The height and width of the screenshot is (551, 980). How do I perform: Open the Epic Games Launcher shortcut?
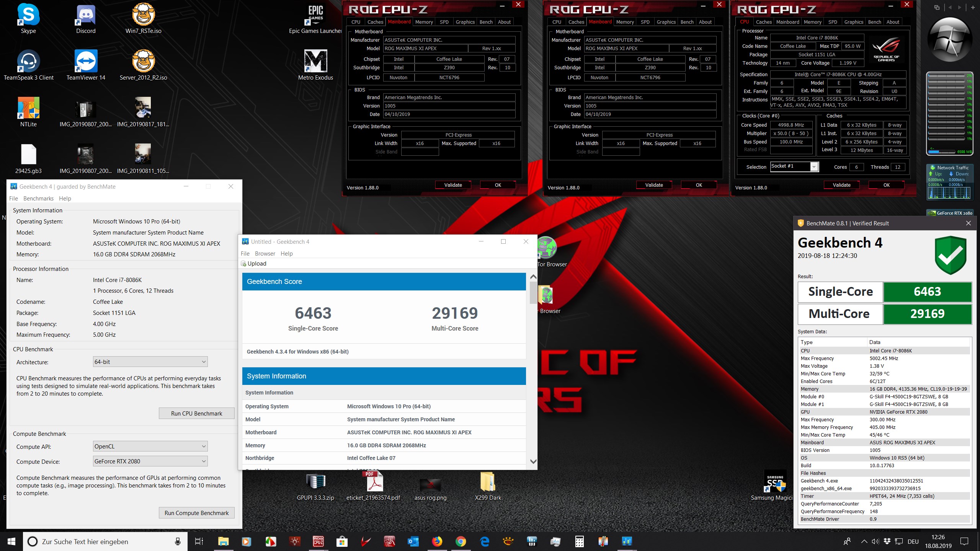coord(315,18)
